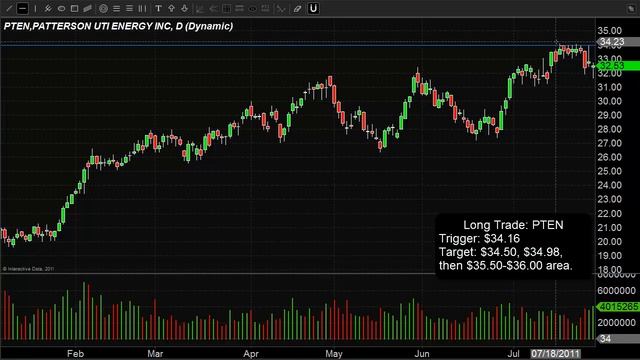Click the dimmed oval toolbar icon
Screen dimensions: 640x360
click(x=253, y=8)
